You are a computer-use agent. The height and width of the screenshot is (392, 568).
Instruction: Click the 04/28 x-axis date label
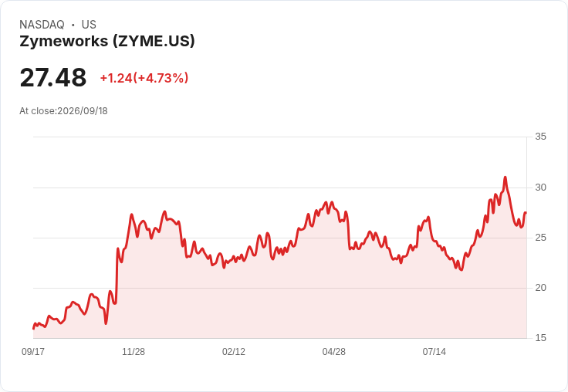click(334, 352)
